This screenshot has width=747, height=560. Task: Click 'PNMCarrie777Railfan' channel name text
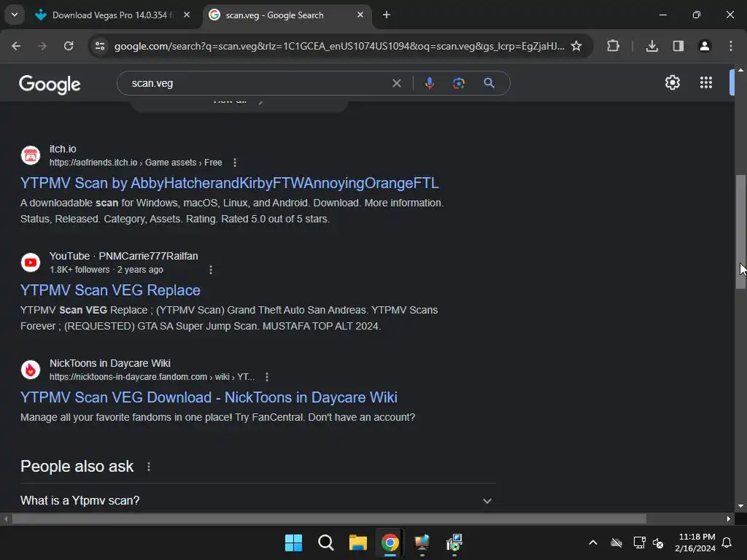[x=148, y=256]
